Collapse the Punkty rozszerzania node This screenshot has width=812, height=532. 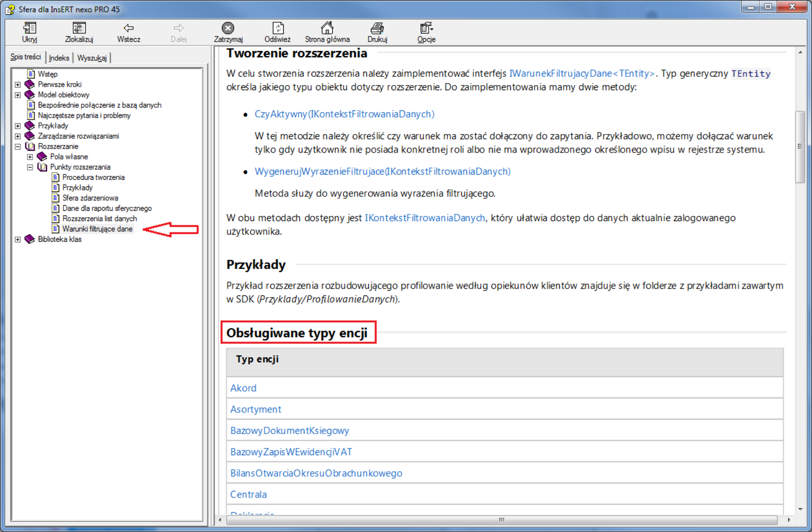click(30, 167)
